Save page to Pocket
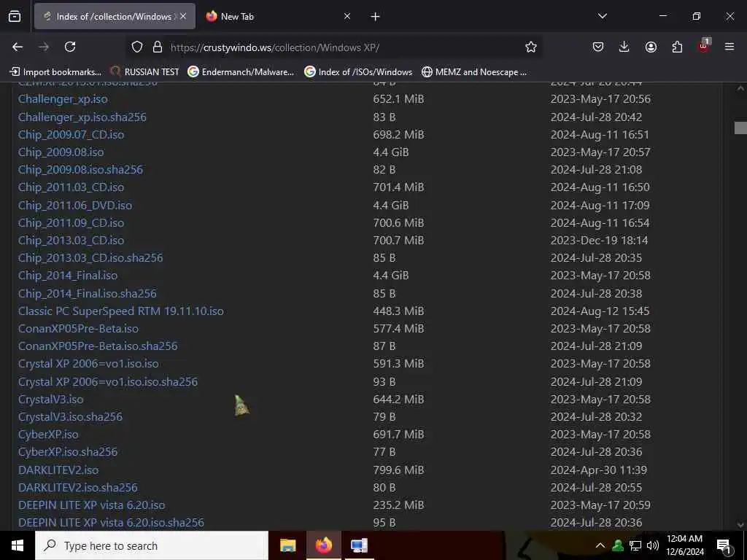747x560 pixels. [x=598, y=47]
